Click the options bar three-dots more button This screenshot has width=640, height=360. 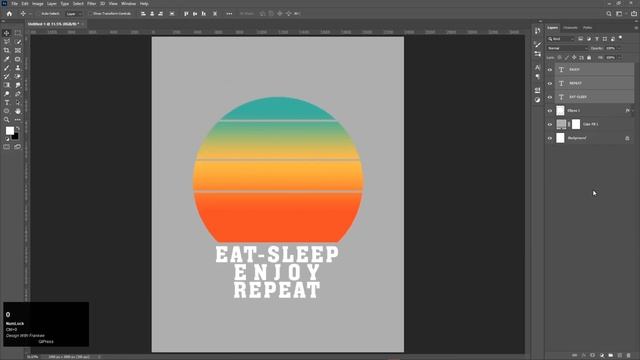[229, 13]
